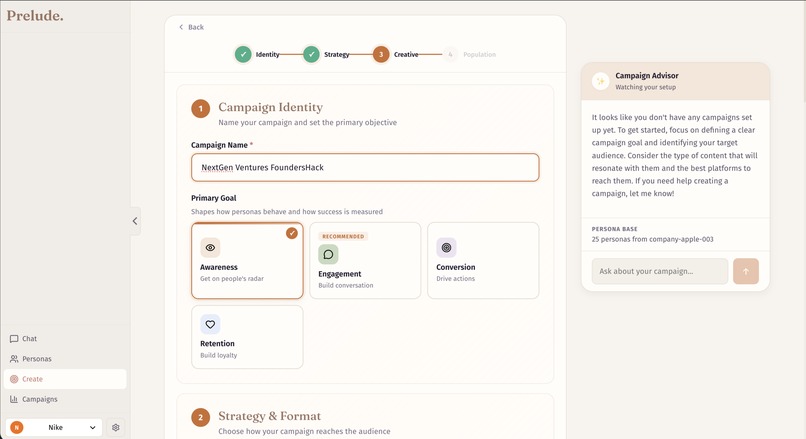Click the orange Nike avatar icon
Screen dimensions: 806x439
[x=16, y=427]
